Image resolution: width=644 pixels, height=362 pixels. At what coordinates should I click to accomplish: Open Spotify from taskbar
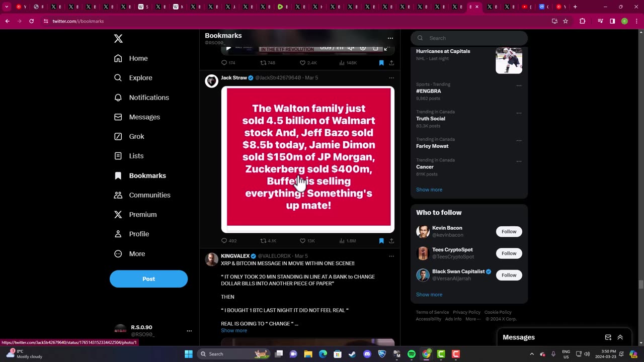coord(412,354)
